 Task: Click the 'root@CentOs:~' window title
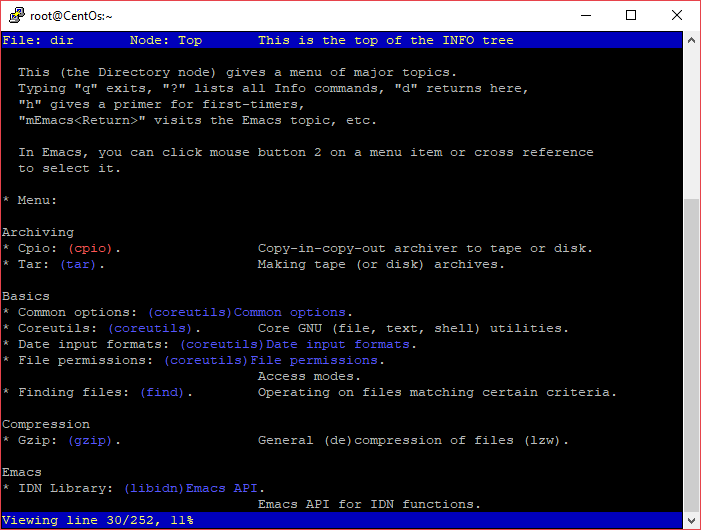click(71, 16)
